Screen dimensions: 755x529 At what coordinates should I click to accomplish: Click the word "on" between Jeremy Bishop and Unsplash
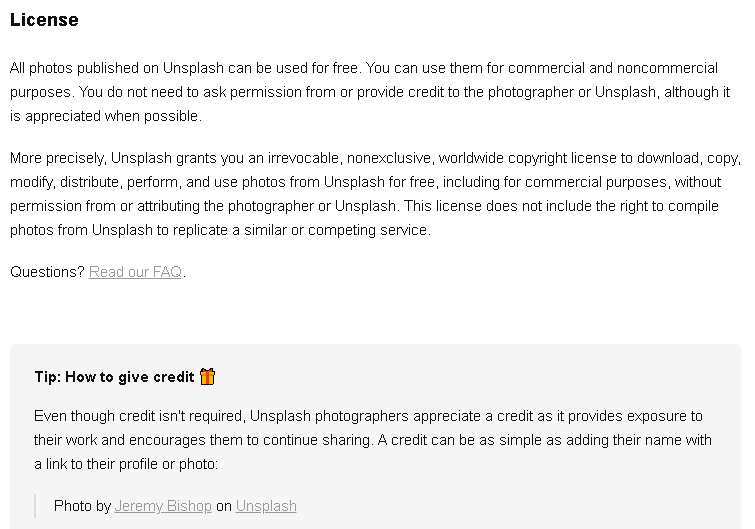[x=224, y=506]
